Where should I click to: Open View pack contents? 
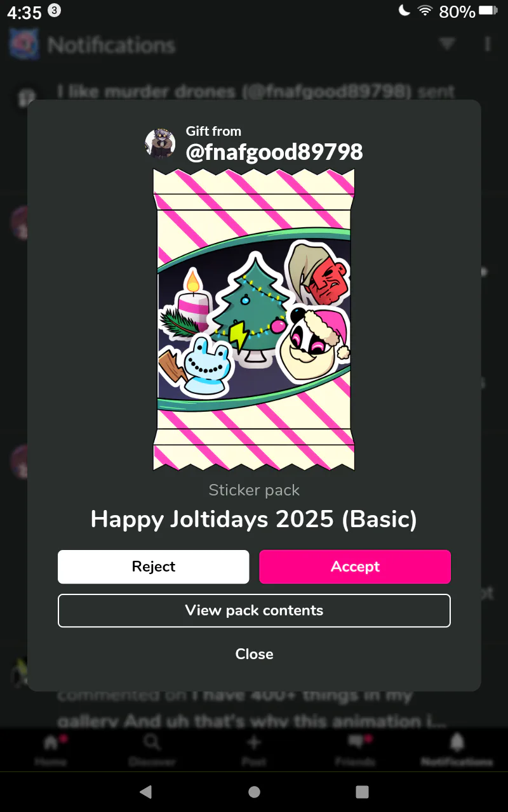[254, 610]
